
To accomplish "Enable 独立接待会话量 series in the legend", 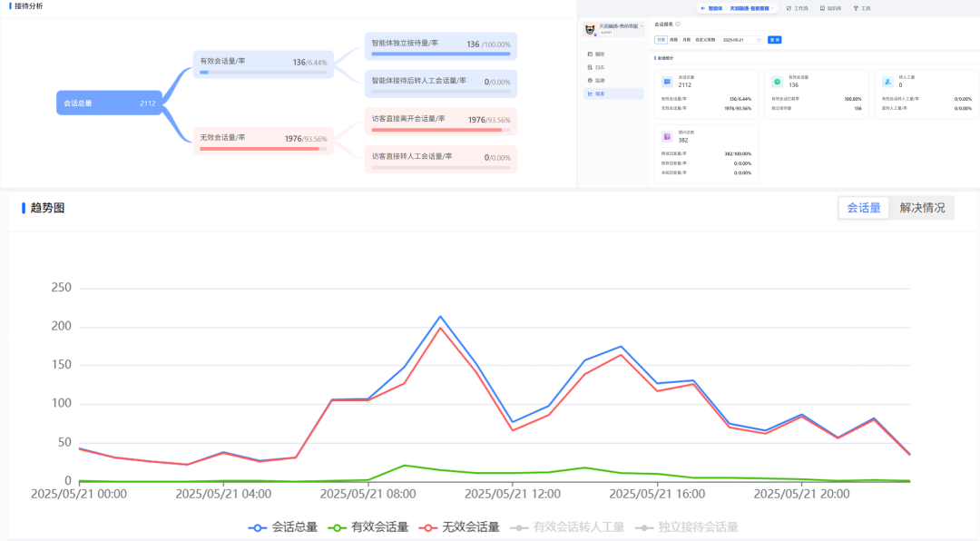I will coord(686,527).
